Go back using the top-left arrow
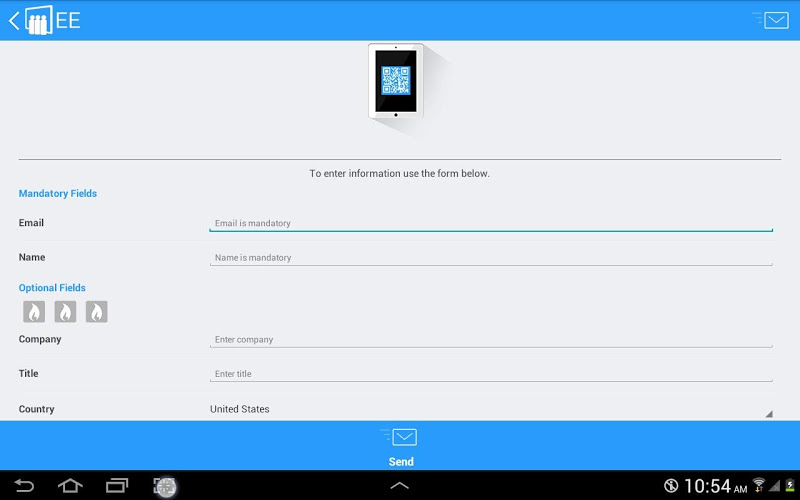Viewport: 800px width, 500px height. 14,21
